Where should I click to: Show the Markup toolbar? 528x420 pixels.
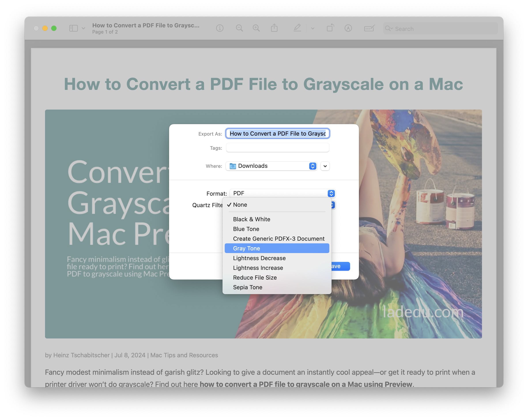click(348, 28)
